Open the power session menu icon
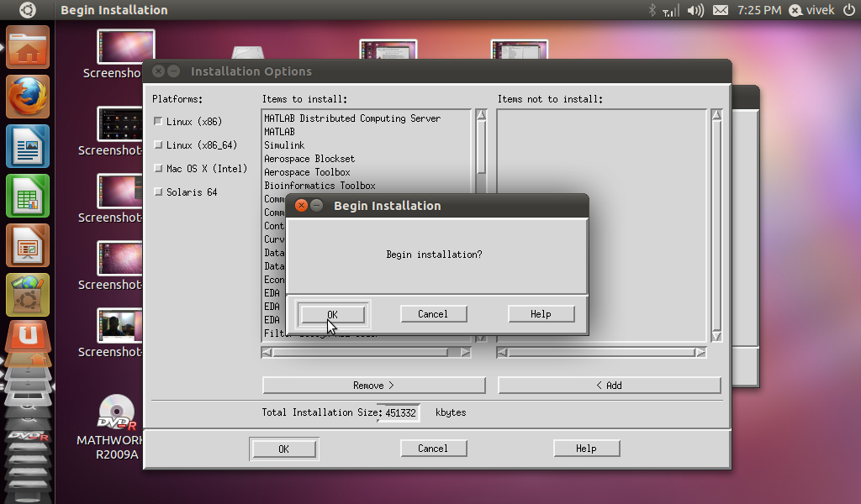Image resolution: width=861 pixels, height=504 pixels. pos(848,10)
